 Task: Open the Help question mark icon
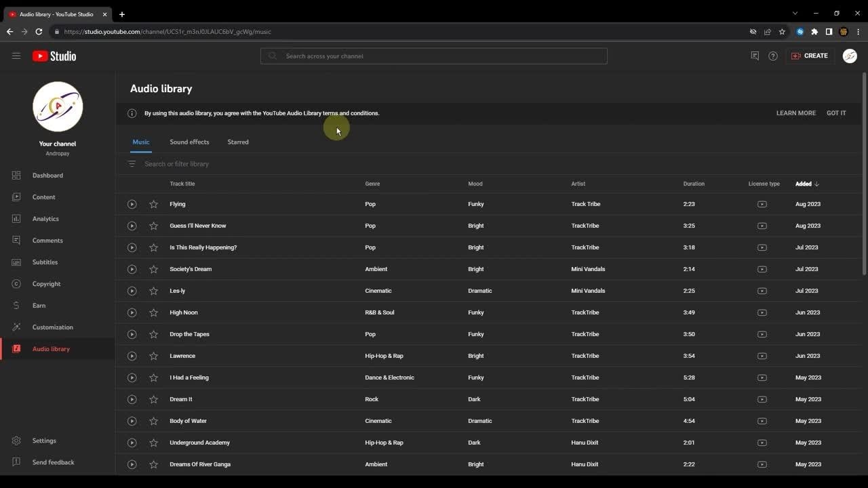[x=773, y=56]
